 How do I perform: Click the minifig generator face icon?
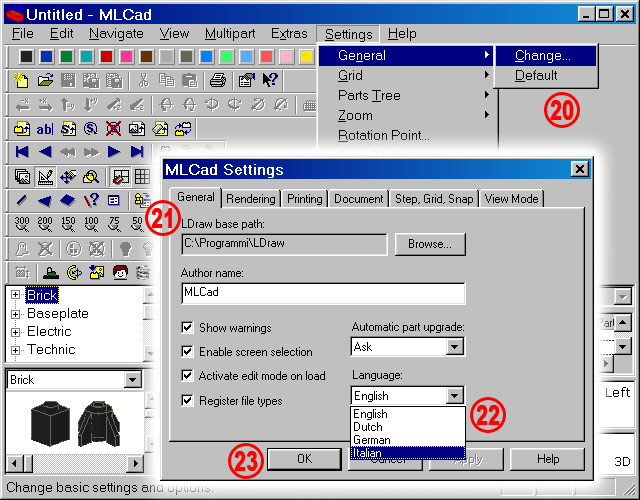[120, 272]
